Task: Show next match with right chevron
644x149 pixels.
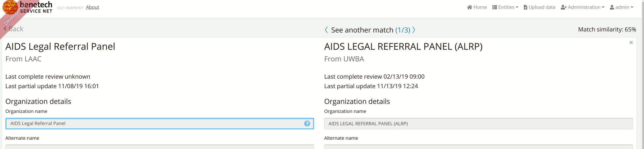Action: pyautogui.click(x=414, y=30)
